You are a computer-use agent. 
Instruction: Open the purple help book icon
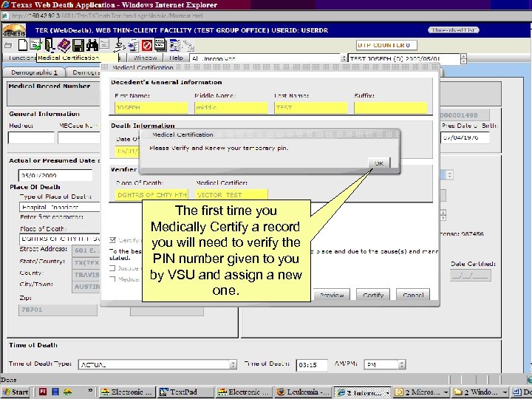coord(64,45)
